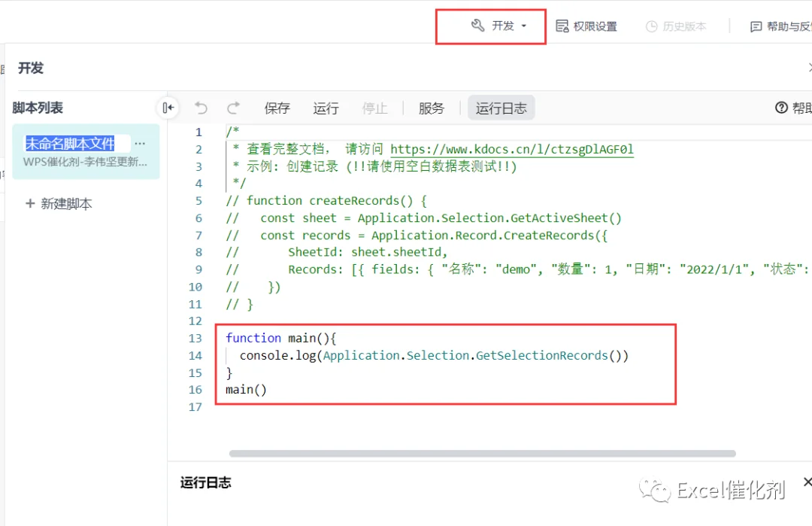Click the 停止 stop button
Screen dimensions: 812x526
tap(374, 108)
